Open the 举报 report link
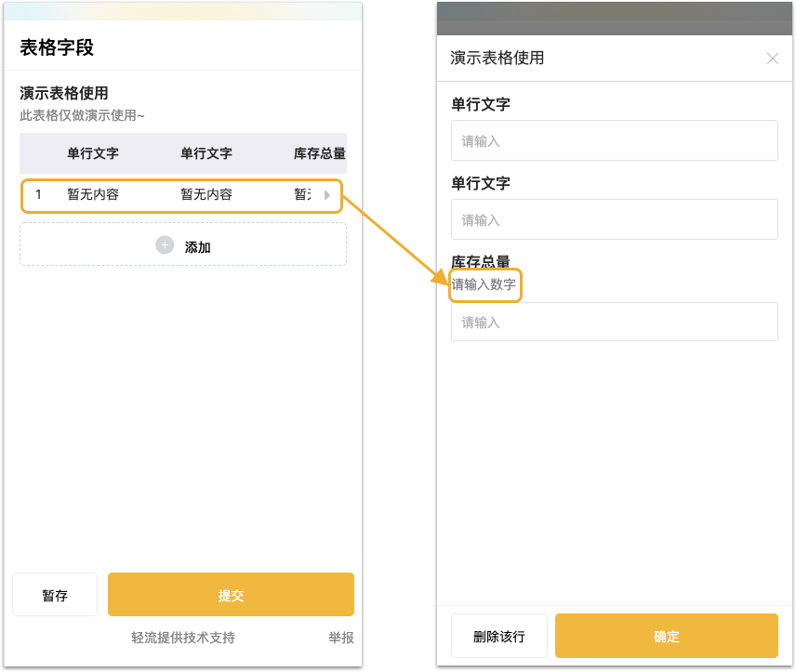Image resolution: width=796 pixels, height=672 pixels. coord(340,638)
